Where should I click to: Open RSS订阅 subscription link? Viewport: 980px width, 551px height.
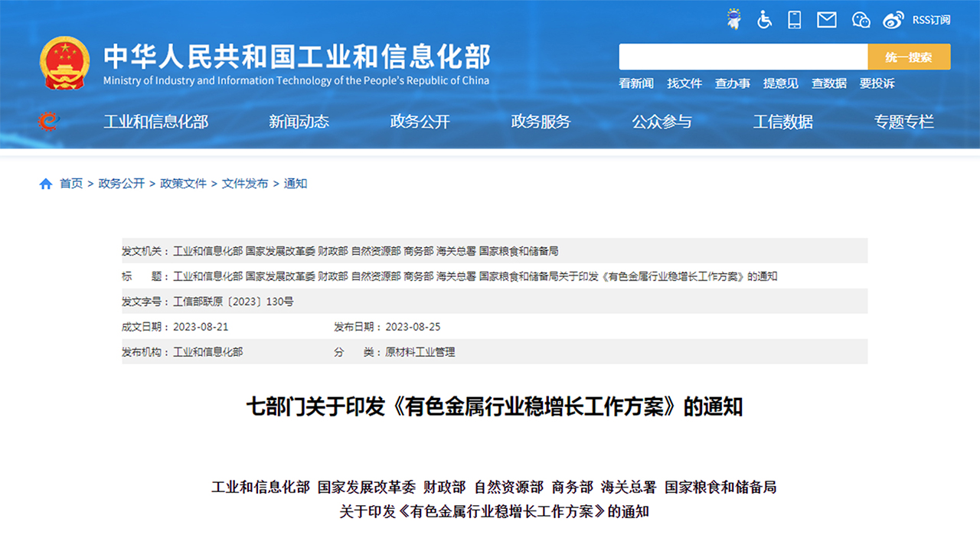(x=931, y=20)
